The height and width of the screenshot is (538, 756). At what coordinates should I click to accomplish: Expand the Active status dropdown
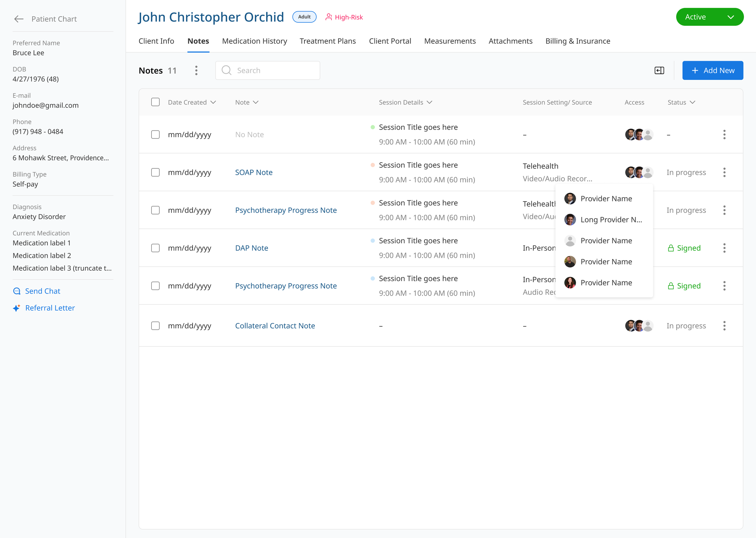pos(731,17)
